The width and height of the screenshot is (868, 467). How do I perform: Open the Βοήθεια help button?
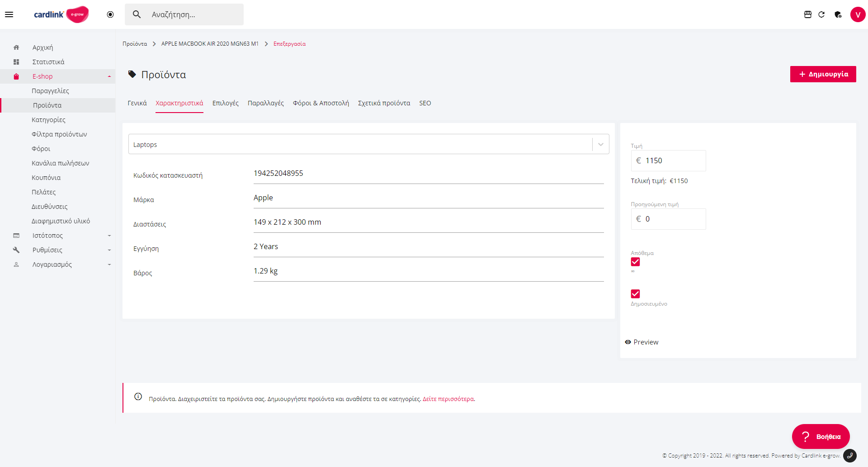pos(821,436)
